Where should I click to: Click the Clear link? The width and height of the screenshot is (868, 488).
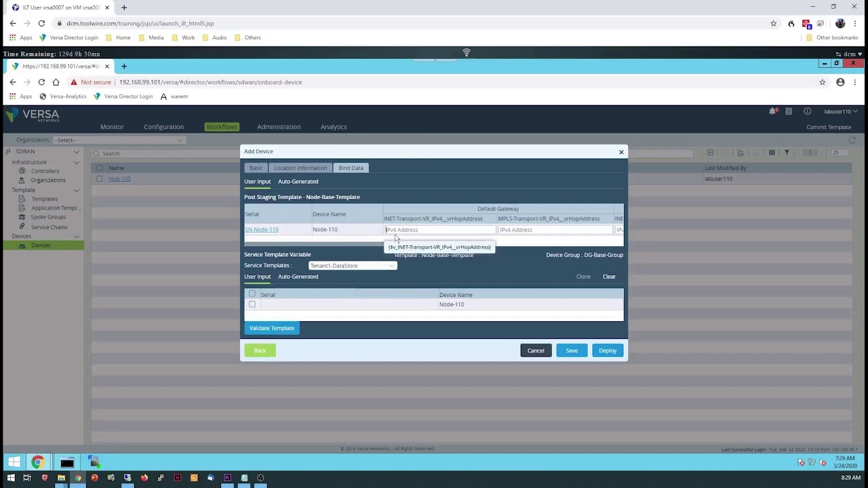609,277
